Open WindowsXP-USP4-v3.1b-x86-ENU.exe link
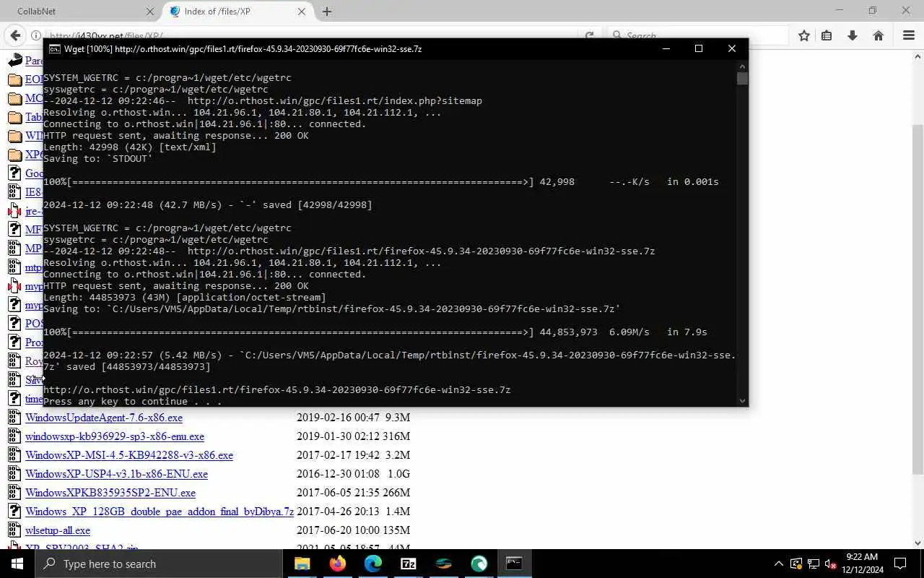 [x=116, y=474]
